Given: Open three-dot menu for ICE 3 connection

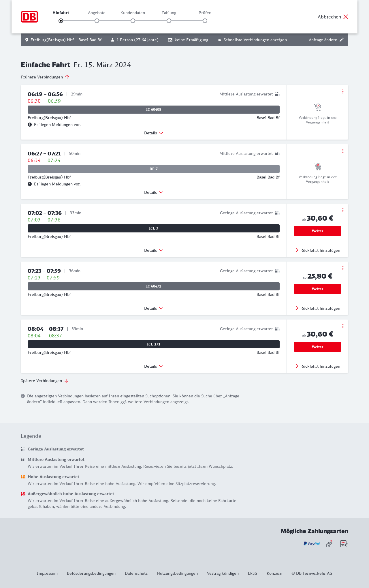Looking at the screenshot, I should 343,210.
